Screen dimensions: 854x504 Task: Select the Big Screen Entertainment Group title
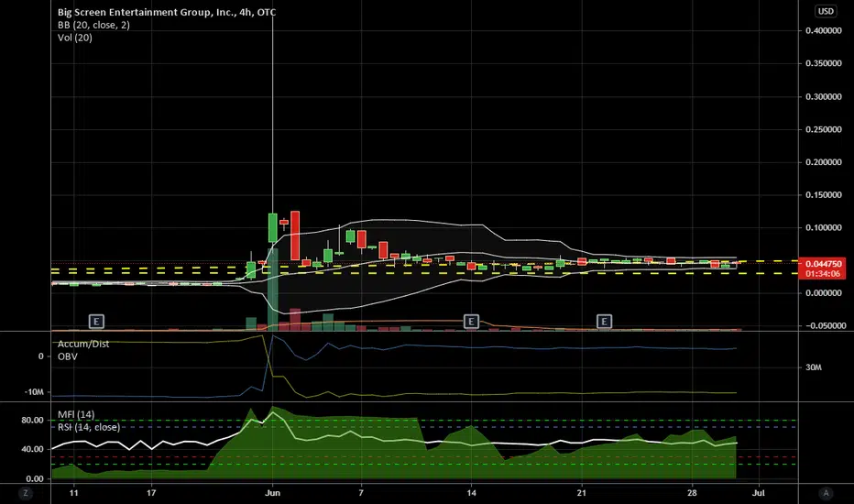click(x=167, y=12)
